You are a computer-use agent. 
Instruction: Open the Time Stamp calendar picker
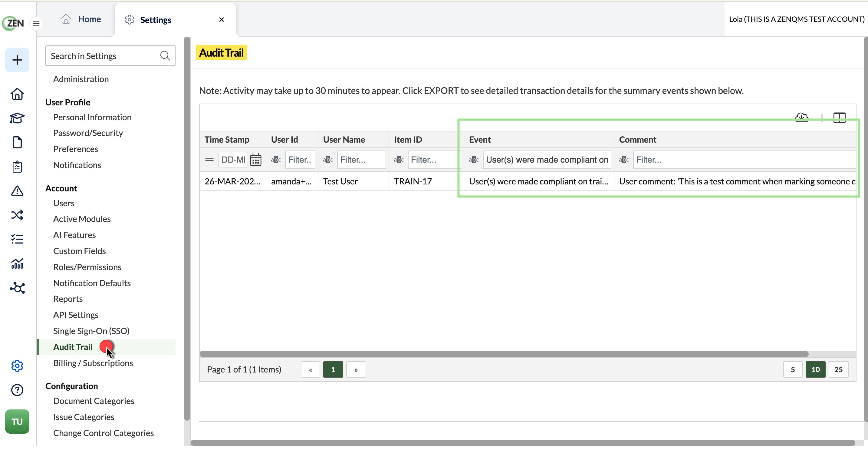[x=256, y=160]
